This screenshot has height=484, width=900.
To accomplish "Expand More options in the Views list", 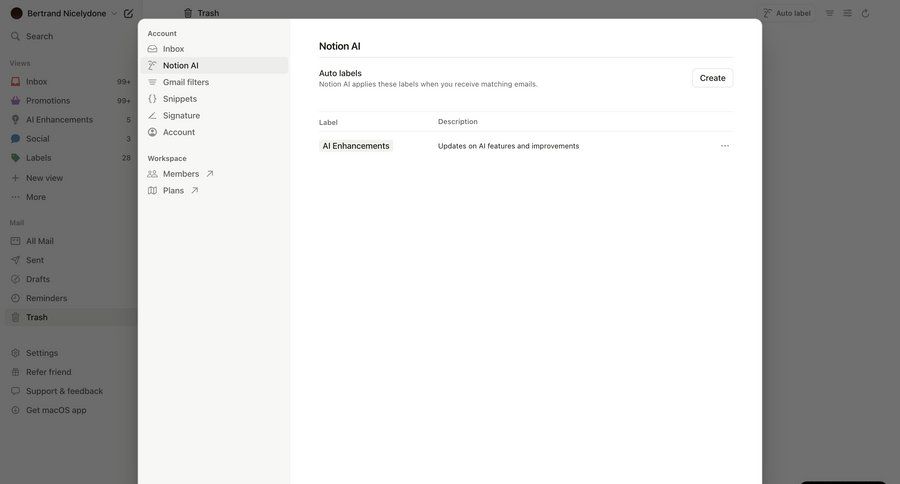I will point(36,197).
